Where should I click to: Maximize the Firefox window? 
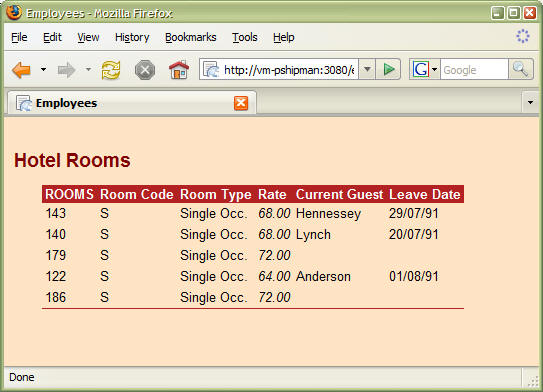point(514,14)
